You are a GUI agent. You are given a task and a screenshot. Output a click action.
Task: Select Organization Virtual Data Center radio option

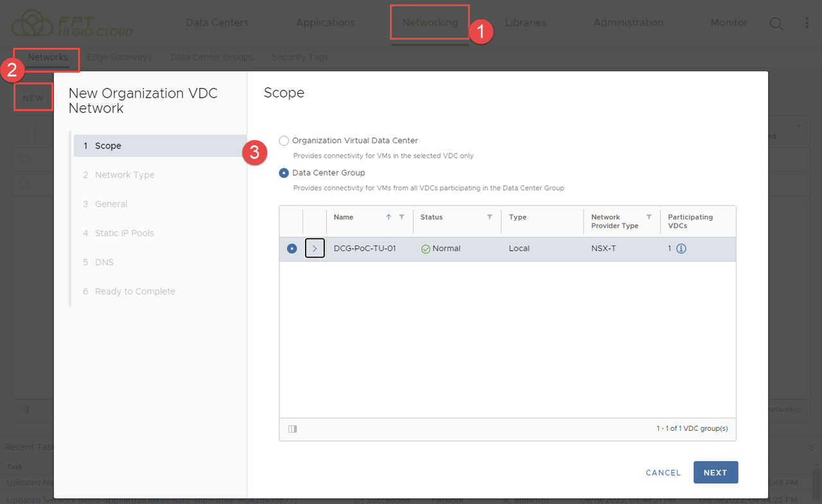click(284, 141)
